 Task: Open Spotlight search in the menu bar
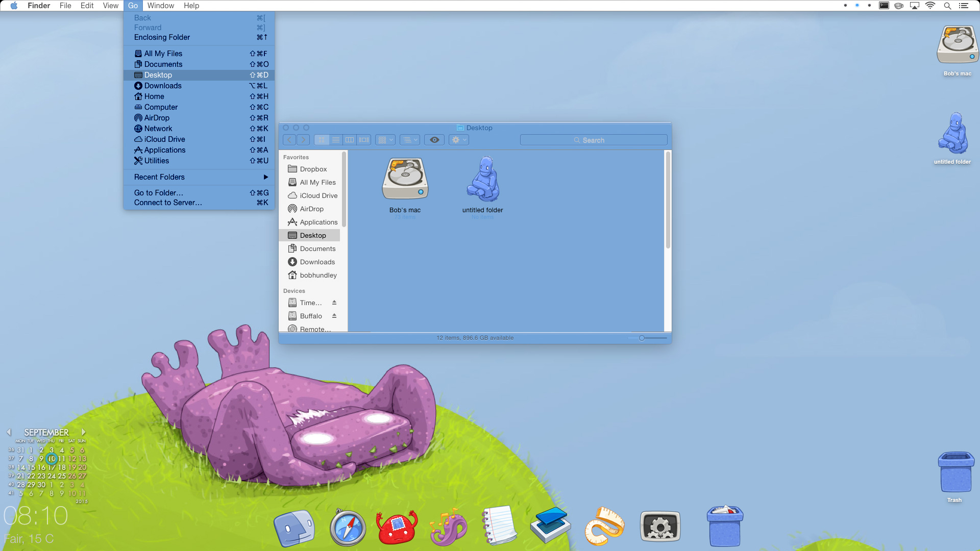click(x=947, y=6)
